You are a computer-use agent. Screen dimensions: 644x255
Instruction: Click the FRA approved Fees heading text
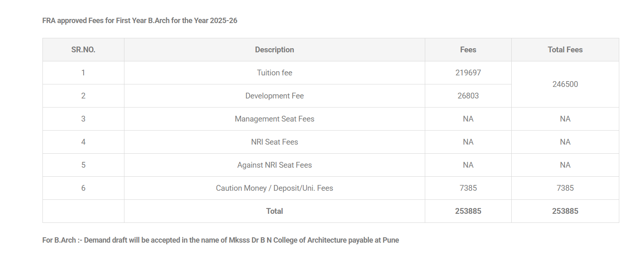pos(140,21)
